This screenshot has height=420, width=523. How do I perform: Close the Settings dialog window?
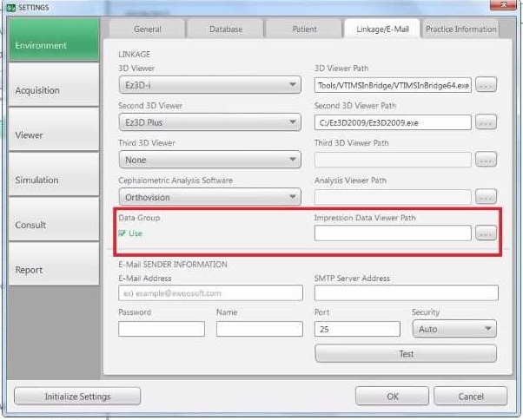tap(503, 4)
